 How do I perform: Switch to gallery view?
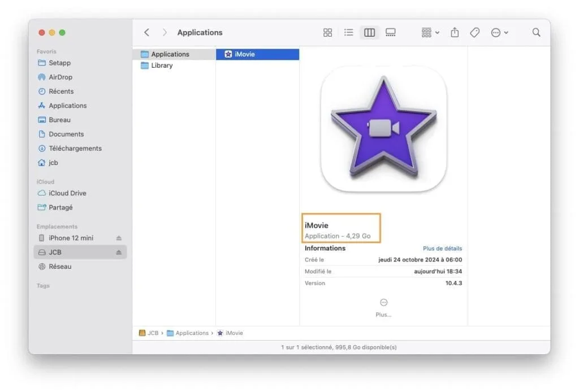(x=390, y=32)
